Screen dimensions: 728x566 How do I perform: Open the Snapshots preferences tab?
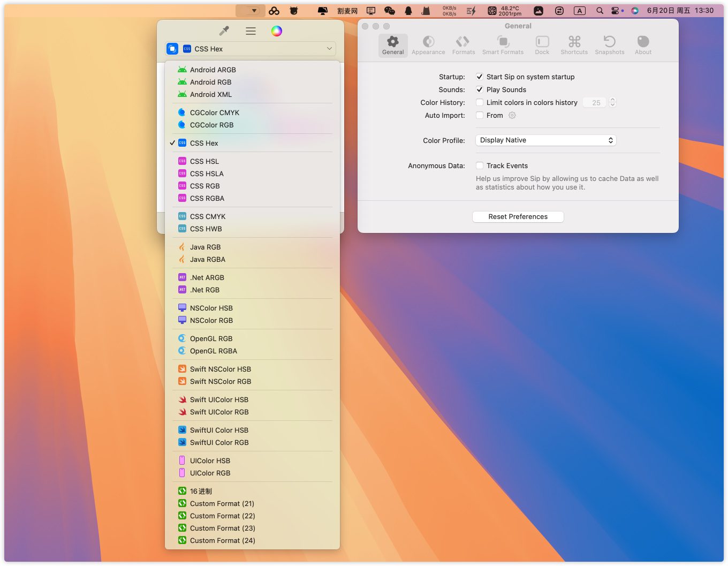[610, 45]
